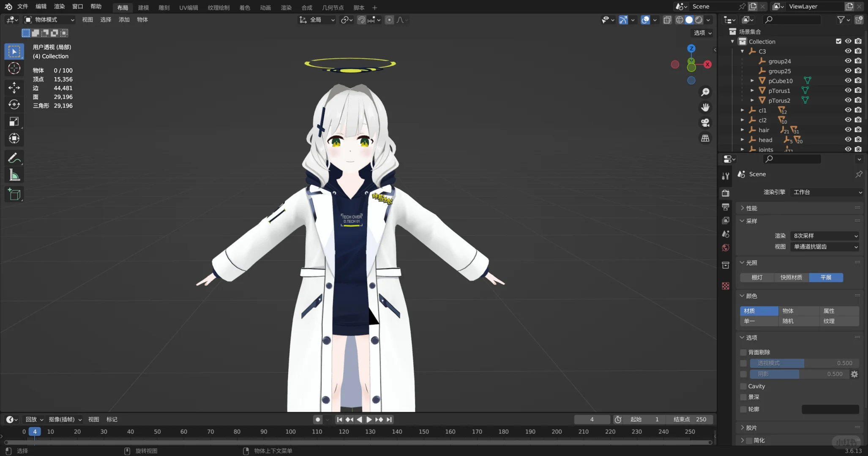Open the World properties tab
868x456 pixels.
point(726,248)
